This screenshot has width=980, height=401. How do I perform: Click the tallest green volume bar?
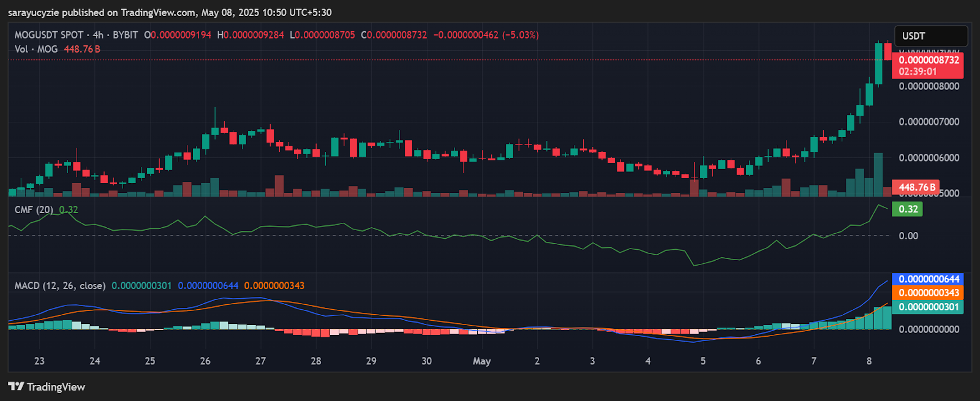(x=878, y=174)
